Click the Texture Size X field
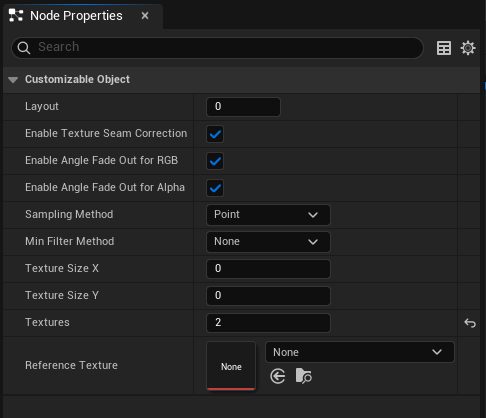Screen dimensions: 486x418 point(268,269)
